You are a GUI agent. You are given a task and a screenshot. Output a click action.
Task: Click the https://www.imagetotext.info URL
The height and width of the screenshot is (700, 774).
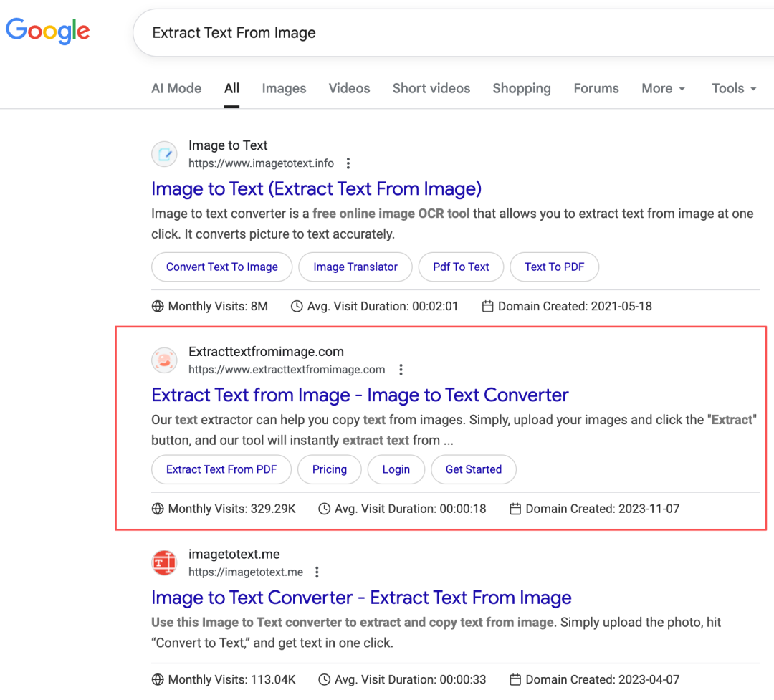(261, 163)
